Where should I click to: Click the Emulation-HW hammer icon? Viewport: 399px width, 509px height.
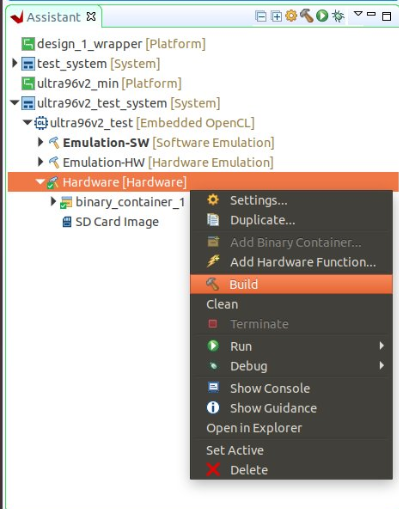[54, 162]
